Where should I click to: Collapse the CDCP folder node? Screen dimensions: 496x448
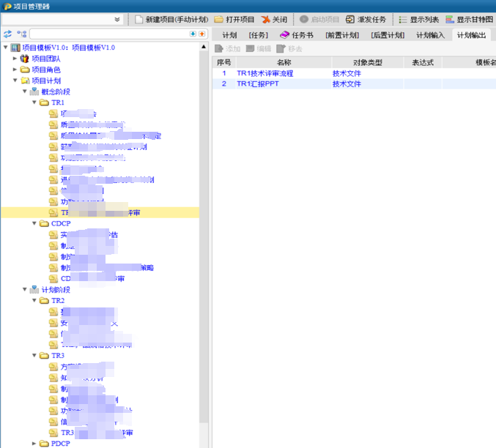34,223
